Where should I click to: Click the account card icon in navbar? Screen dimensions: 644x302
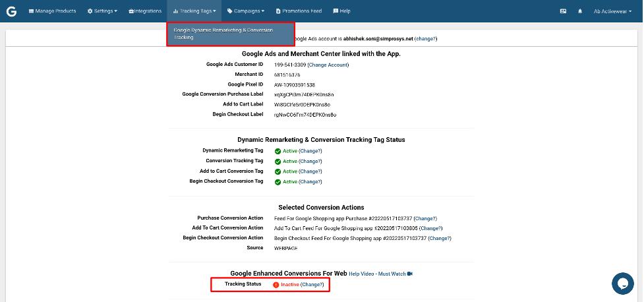pyautogui.click(x=563, y=11)
